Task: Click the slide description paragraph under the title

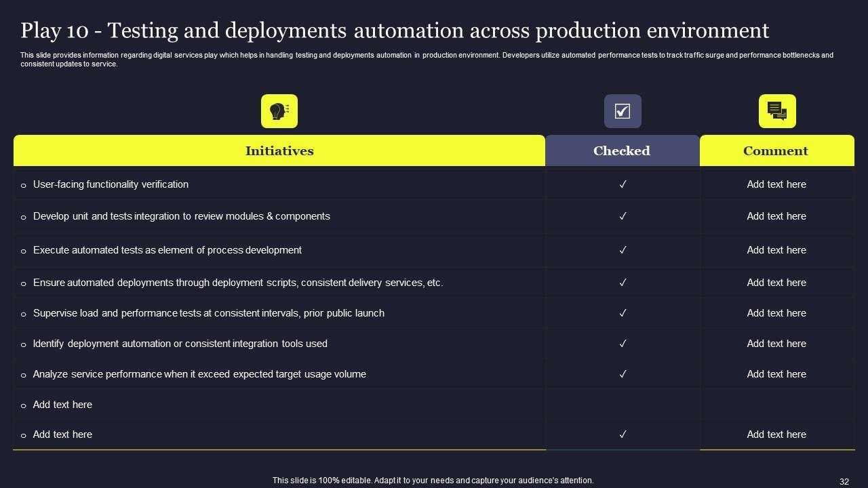Action: click(x=427, y=60)
